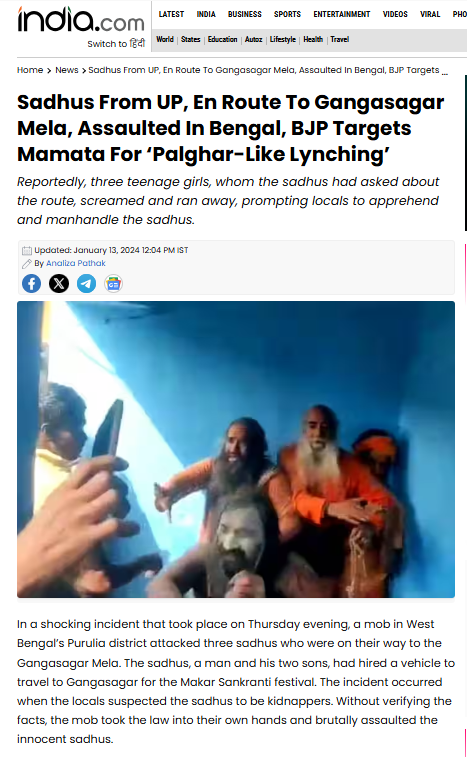Screen dimensions: 467x757
Task: Open the LATEST menu item
Action: point(171,14)
